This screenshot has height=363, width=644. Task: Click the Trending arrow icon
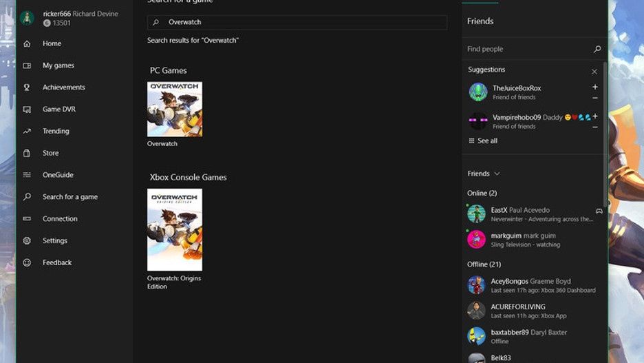point(27,131)
